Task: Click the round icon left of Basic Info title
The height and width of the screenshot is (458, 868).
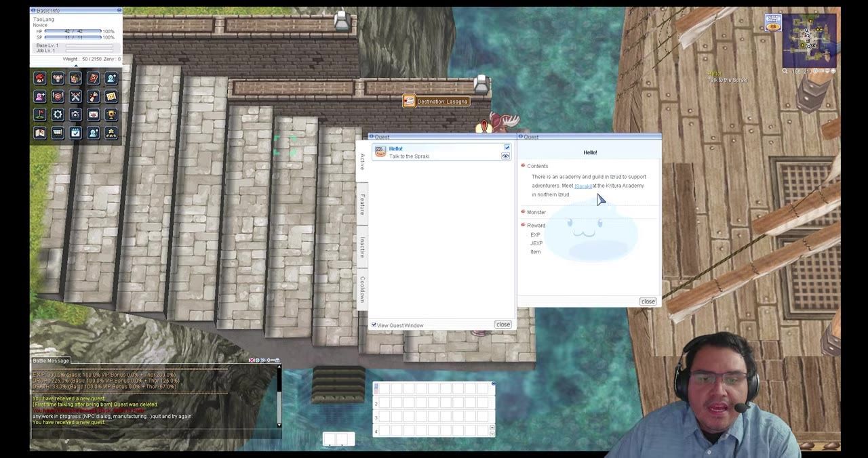Action: click(33, 11)
